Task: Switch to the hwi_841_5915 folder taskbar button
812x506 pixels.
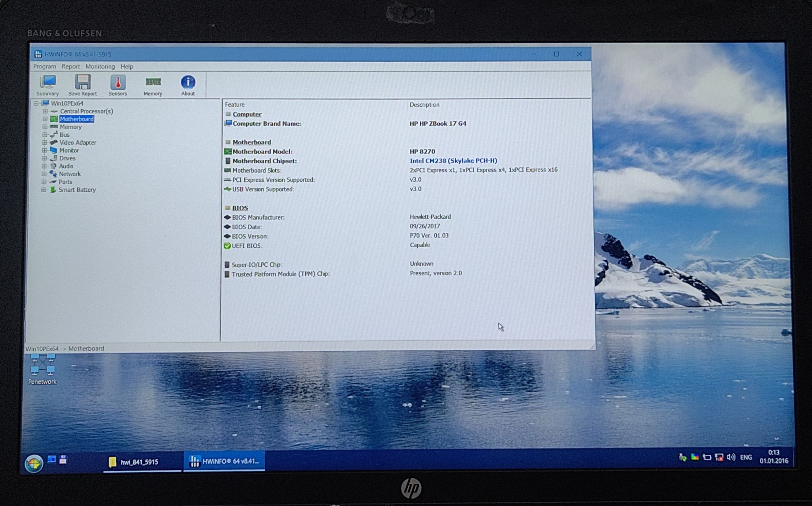Action: coord(142,462)
